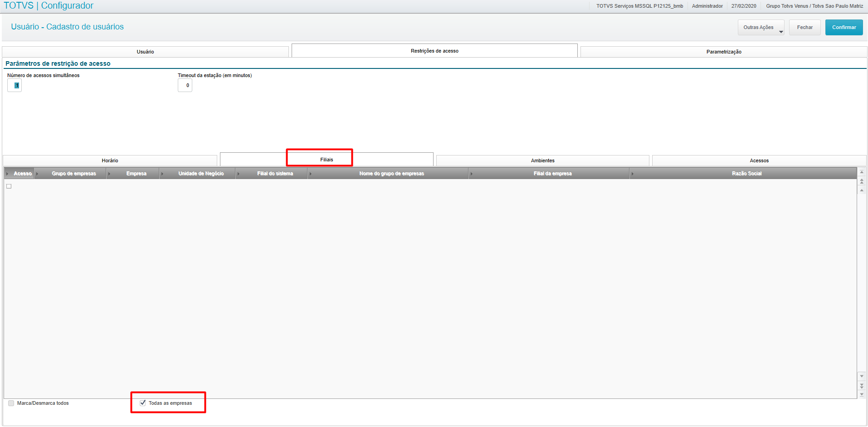Switch to the Horário sub-tab

[110, 160]
